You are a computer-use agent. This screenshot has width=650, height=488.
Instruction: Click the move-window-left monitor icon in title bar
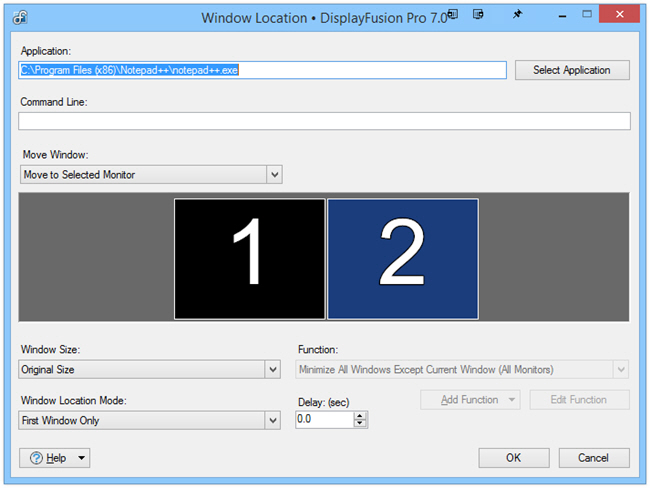(453, 15)
